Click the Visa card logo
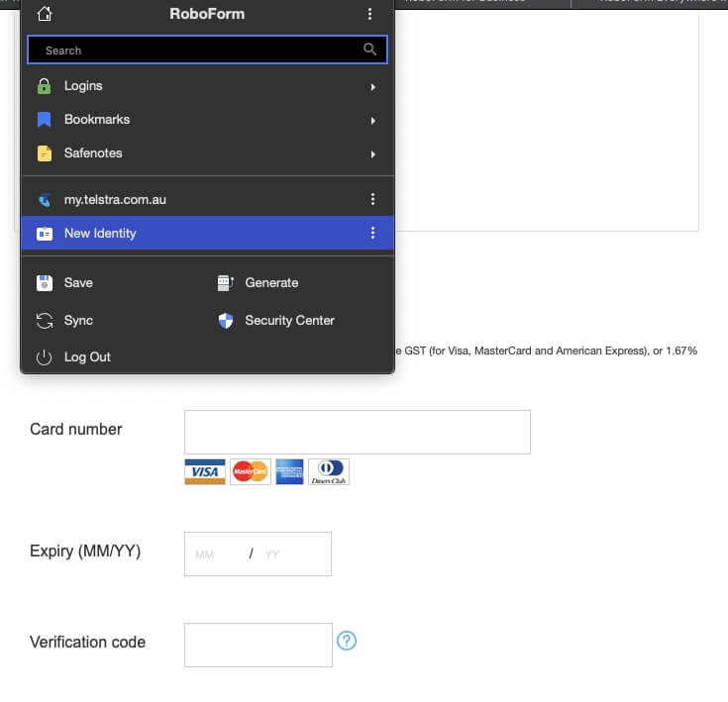 pyautogui.click(x=205, y=472)
